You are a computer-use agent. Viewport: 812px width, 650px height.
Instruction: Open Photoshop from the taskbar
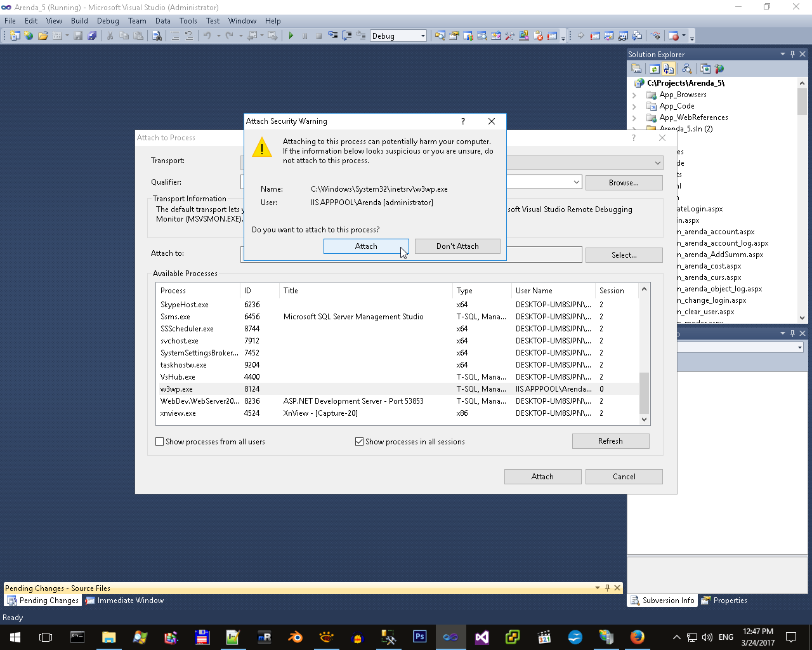[x=419, y=637]
